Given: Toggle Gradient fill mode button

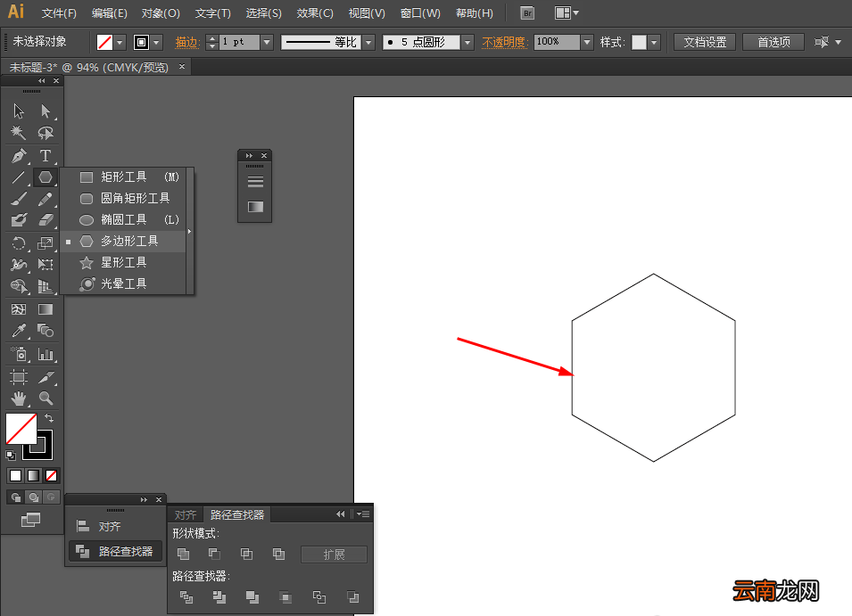Looking at the screenshot, I should pos(34,475).
